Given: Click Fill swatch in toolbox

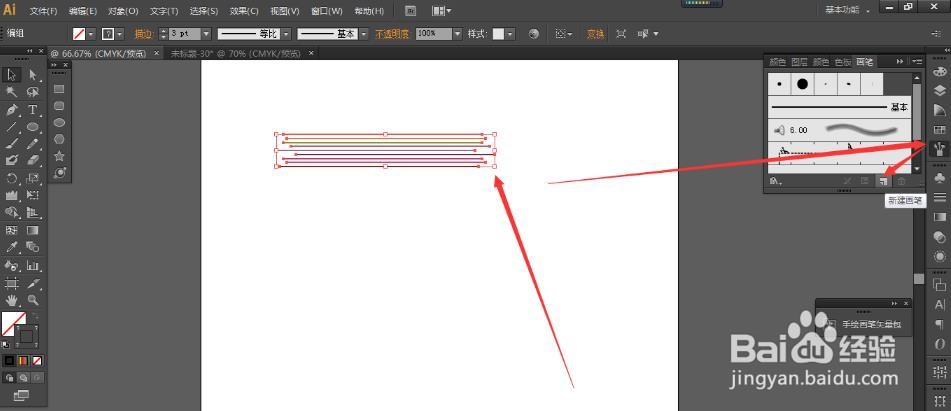Looking at the screenshot, I should point(13,323).
